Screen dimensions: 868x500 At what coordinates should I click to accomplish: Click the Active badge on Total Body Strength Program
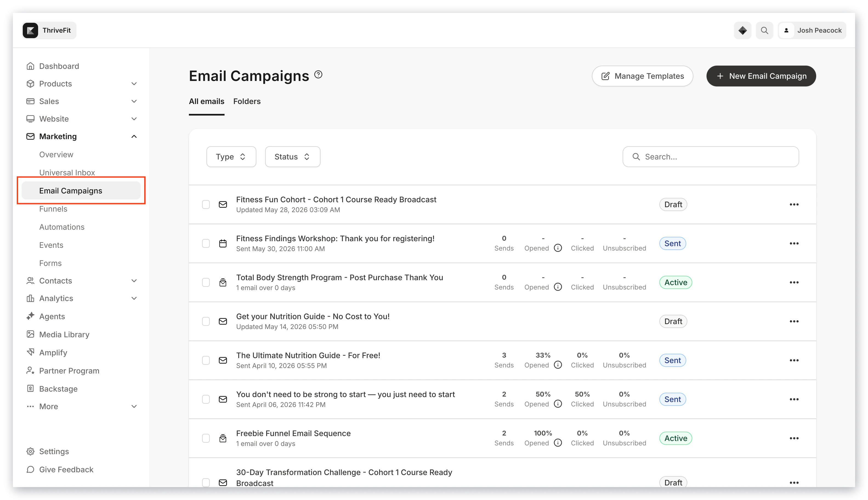(x=676, y=282)
